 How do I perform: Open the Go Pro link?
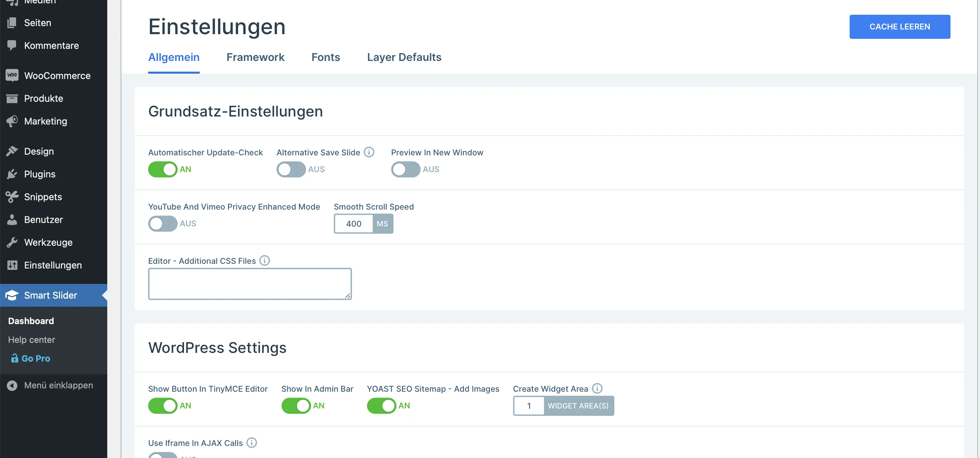36,359
